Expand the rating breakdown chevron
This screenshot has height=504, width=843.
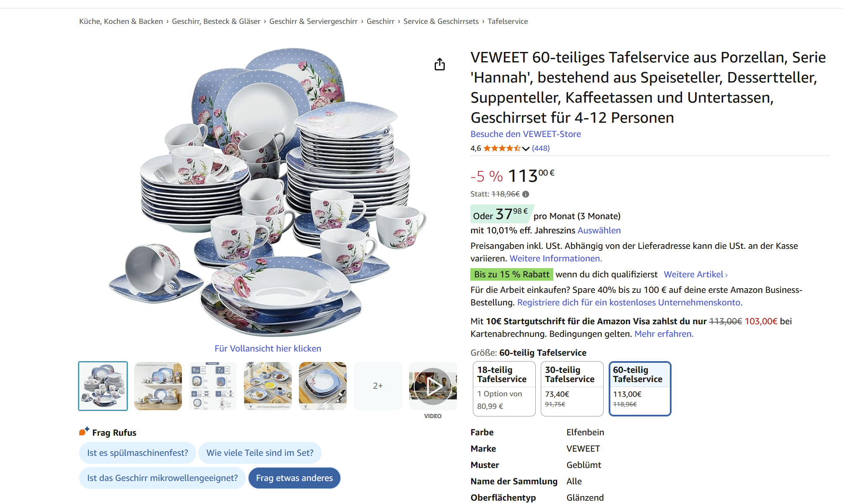point(526,148)
